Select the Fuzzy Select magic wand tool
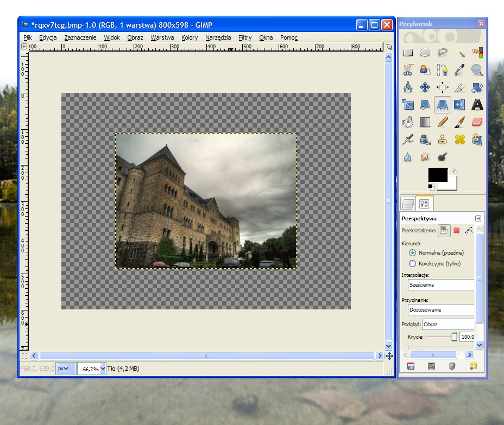This screenshot has width=504, height=425. point(460,53)
